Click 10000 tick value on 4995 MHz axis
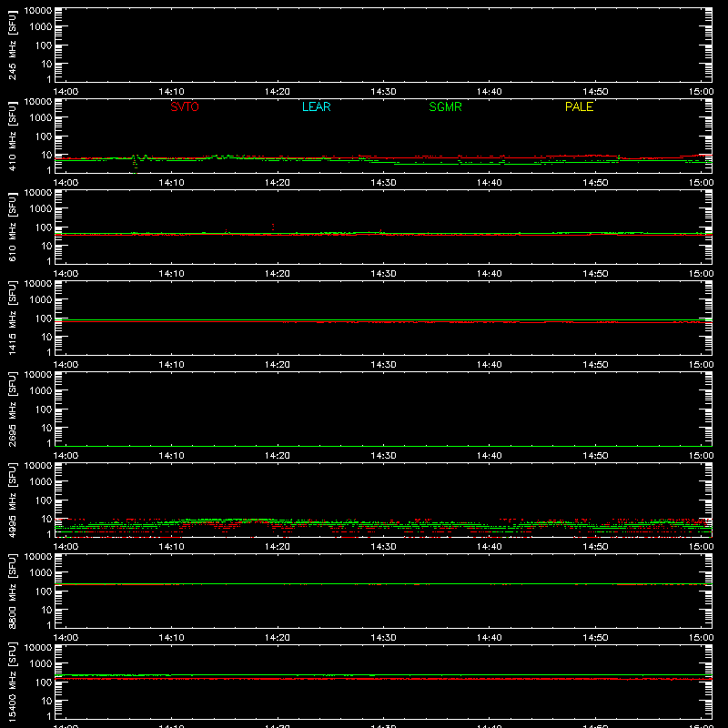728x728 pixels. coord(38,466)
